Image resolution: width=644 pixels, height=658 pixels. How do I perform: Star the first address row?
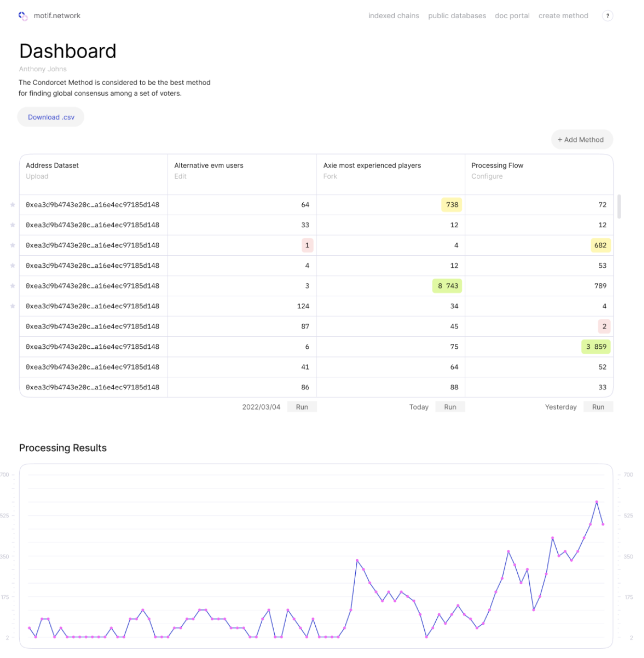pos(12,205)
